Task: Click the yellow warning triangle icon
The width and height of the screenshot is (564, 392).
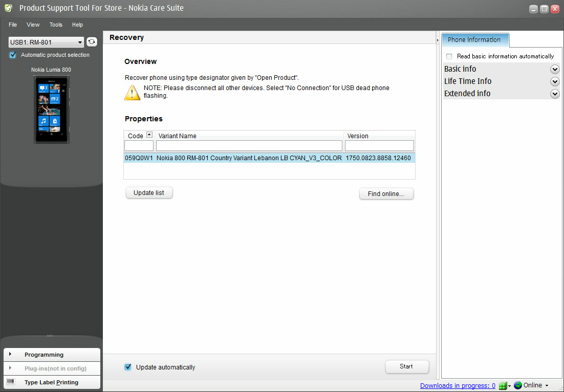Action: click(132, 92)
